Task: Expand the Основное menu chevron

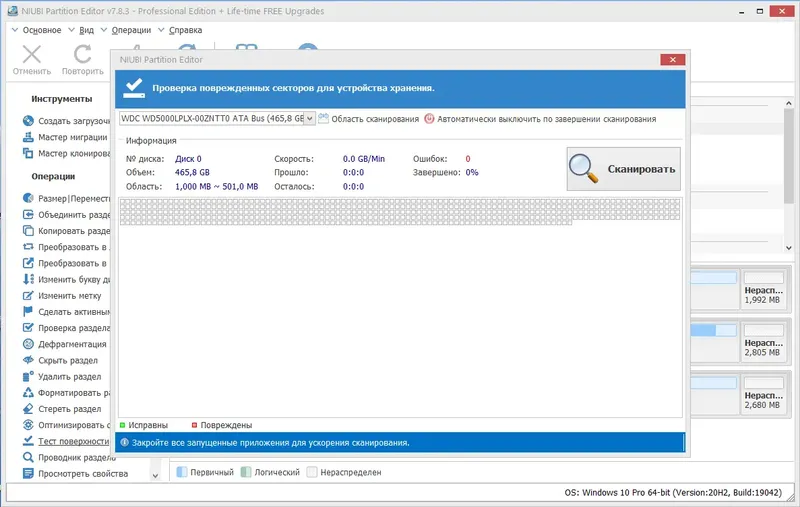Action: [15, 30]
